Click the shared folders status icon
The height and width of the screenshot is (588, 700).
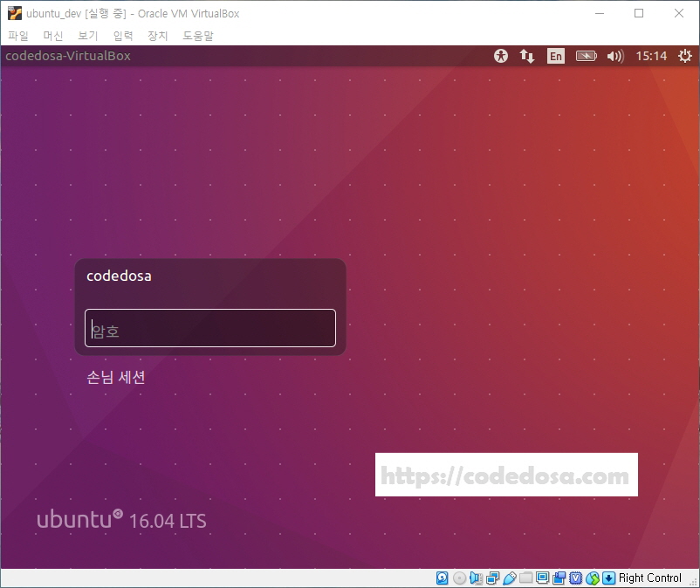(x=526, y=578)
